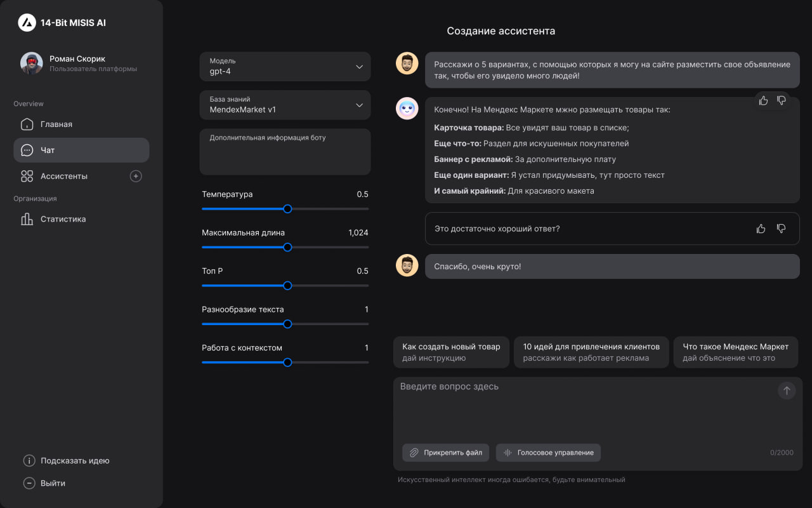Pick 'Что такое Мендекс Маркет' suggestion

[x=735, y=352]
